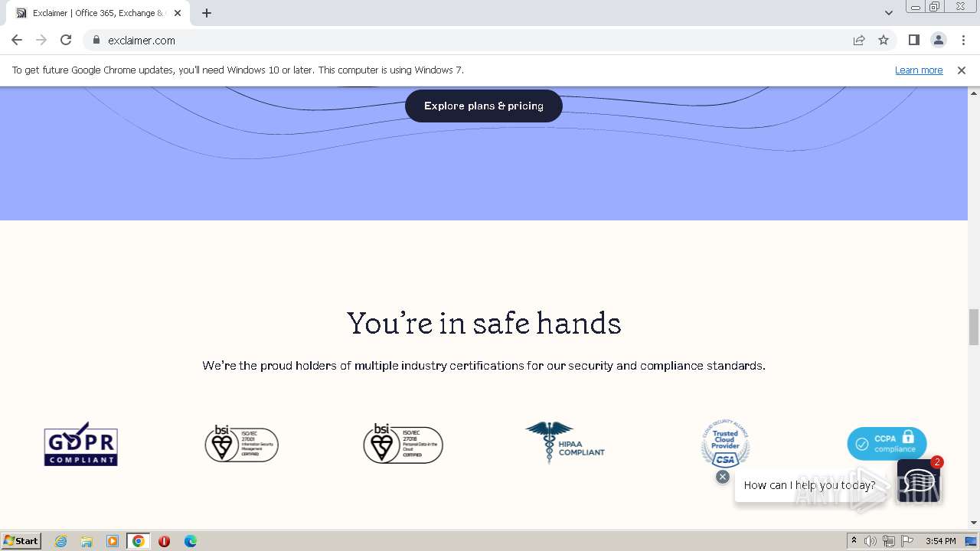Share this page icon

(859, 40)
